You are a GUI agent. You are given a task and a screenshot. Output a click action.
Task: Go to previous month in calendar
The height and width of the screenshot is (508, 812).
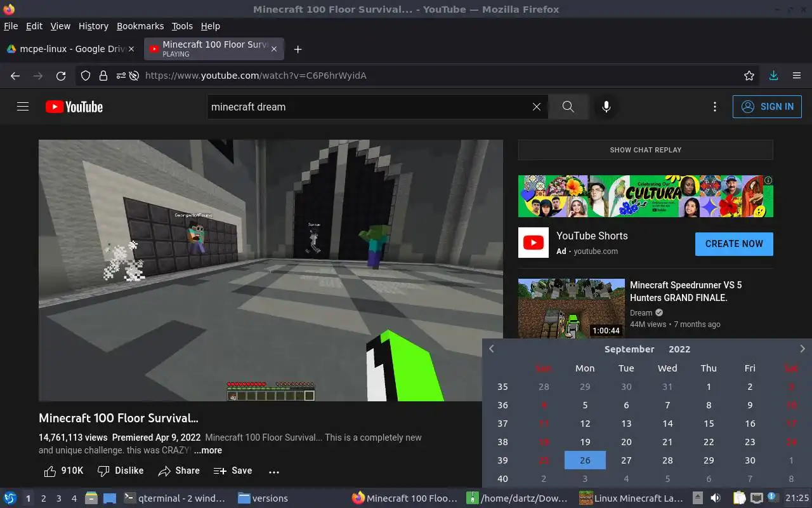(491, 349)
